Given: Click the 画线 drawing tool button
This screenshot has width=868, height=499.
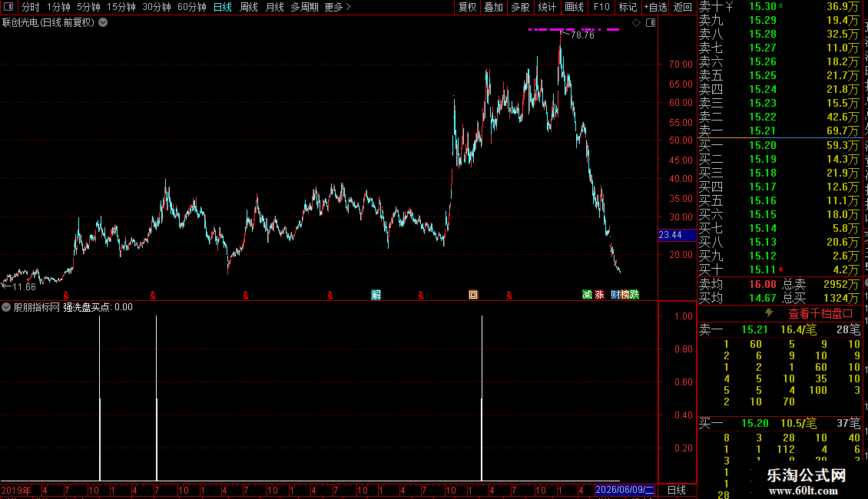Looking at the screenshot, I should click(574, 7).
